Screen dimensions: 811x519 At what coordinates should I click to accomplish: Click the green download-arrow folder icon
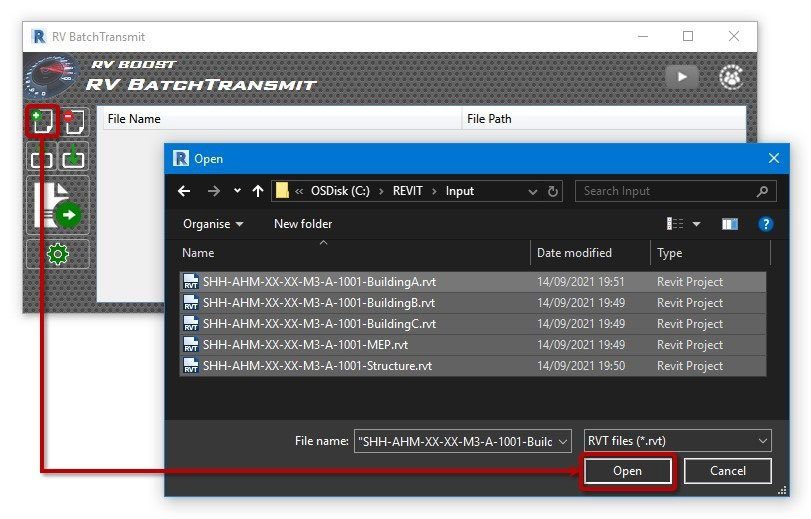tap(73, 158)
